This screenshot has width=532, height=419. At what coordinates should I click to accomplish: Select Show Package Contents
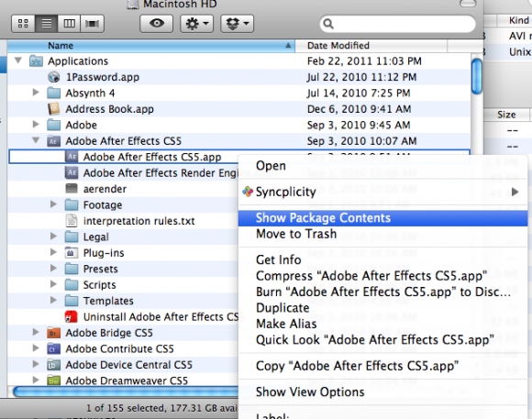[383, 218]
